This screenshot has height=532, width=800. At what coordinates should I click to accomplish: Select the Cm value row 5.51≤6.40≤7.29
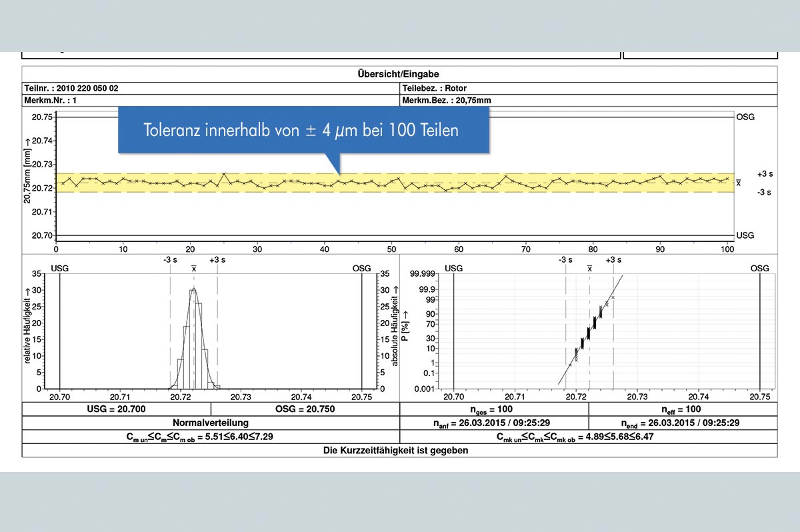click(210, 437)
